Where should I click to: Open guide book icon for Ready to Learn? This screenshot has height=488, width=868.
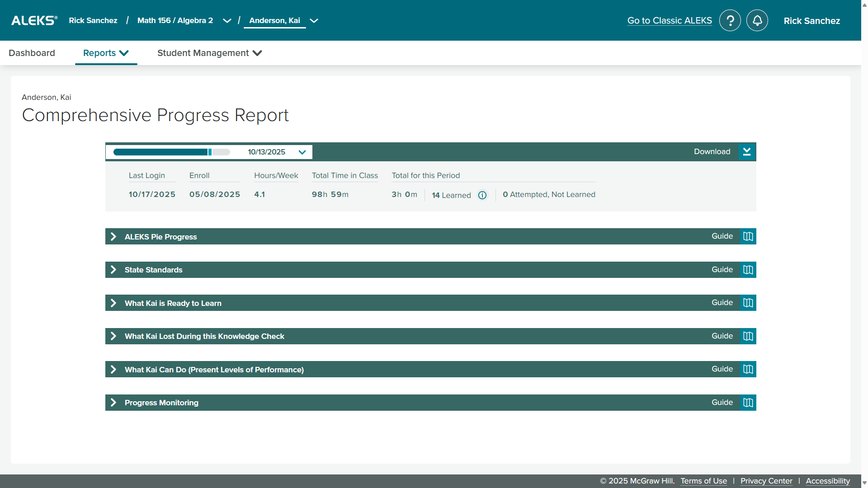[x=748, y=303]
